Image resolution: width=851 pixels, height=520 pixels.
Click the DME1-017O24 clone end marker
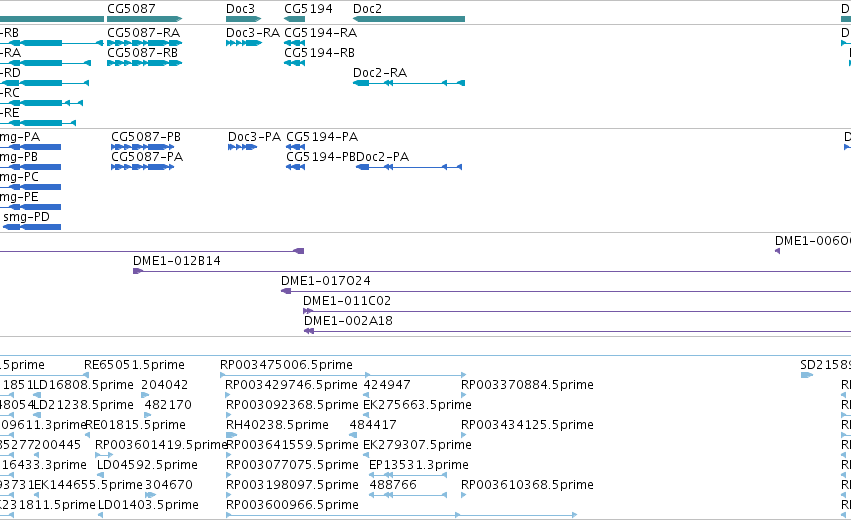pos(286,291)
